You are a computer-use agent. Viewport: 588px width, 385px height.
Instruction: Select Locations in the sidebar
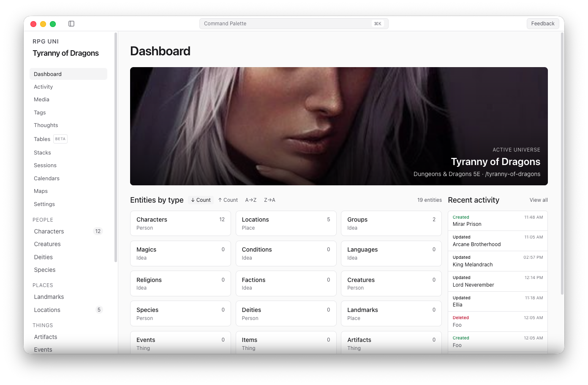[x=68, y=310]
